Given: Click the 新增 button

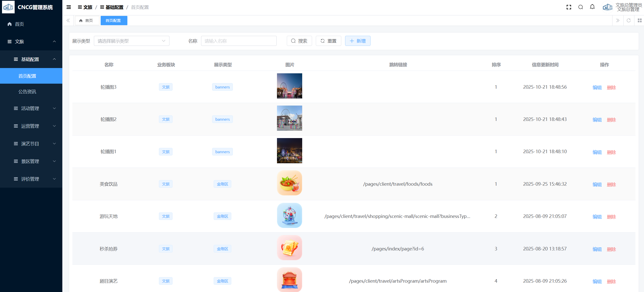Looking at the screenshot, I should point(357,41).
